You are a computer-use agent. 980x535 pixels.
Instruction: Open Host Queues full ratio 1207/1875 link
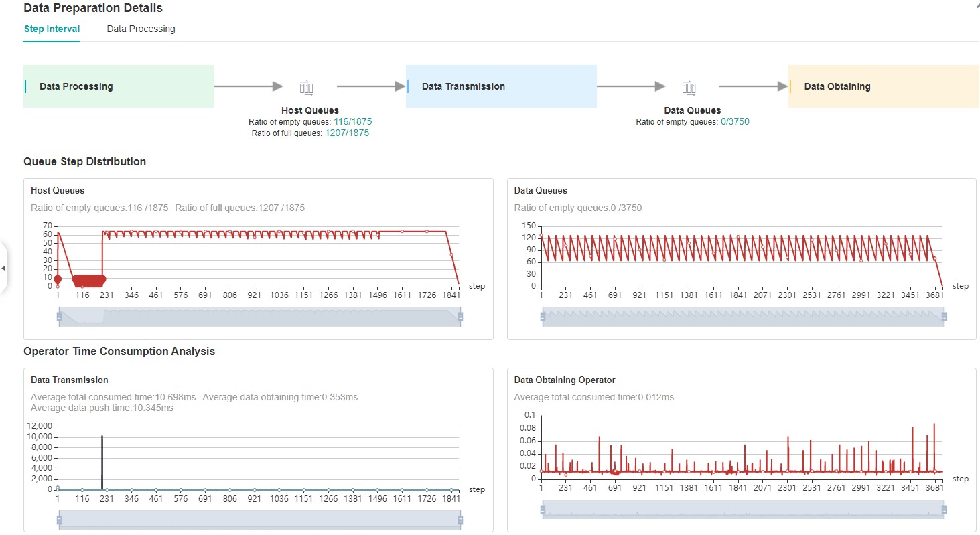point(347,133)
